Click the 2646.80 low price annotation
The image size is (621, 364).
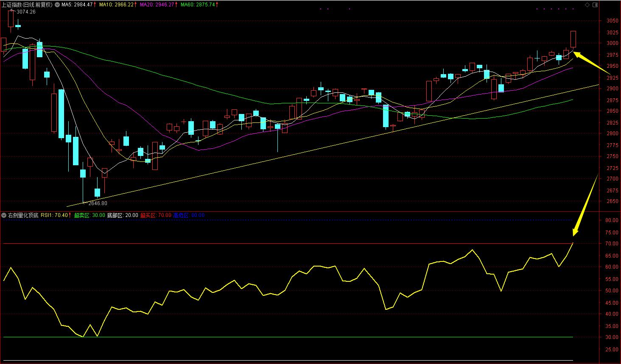[98, 203]
